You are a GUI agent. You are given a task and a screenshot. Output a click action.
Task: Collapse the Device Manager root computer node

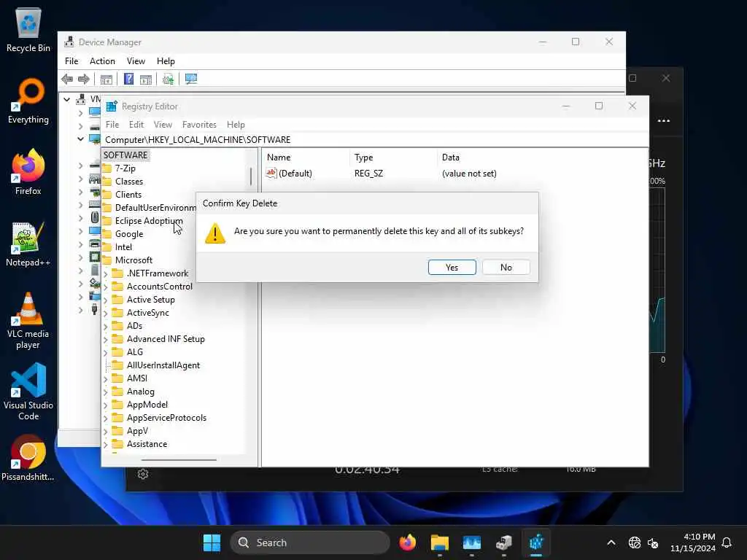[x=66, y=99]
